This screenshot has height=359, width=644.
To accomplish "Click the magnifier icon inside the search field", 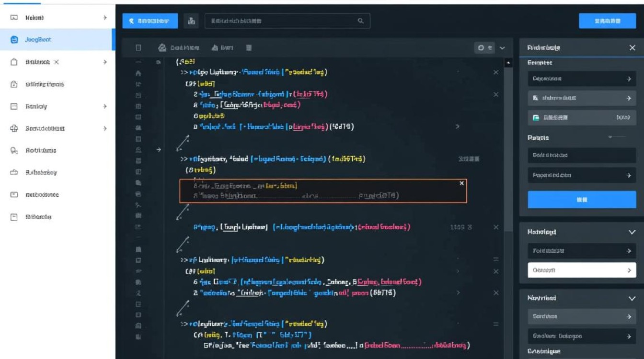I will pos(361,21).
